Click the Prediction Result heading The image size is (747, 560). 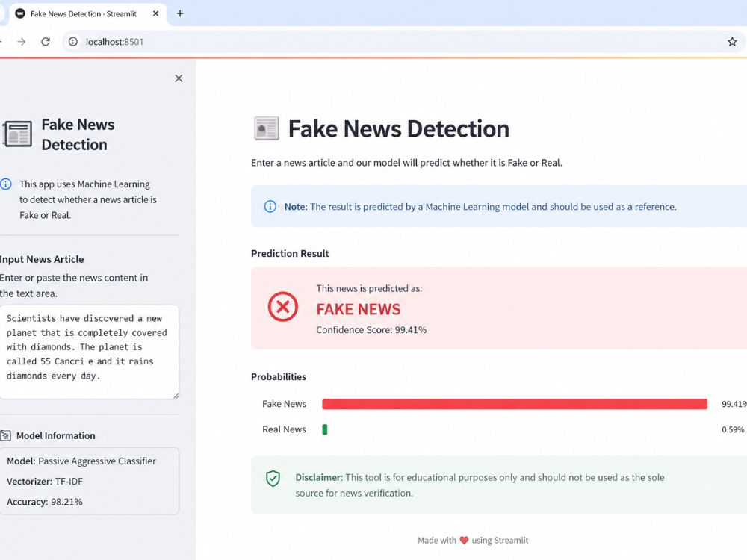click(x=290, y=253)
